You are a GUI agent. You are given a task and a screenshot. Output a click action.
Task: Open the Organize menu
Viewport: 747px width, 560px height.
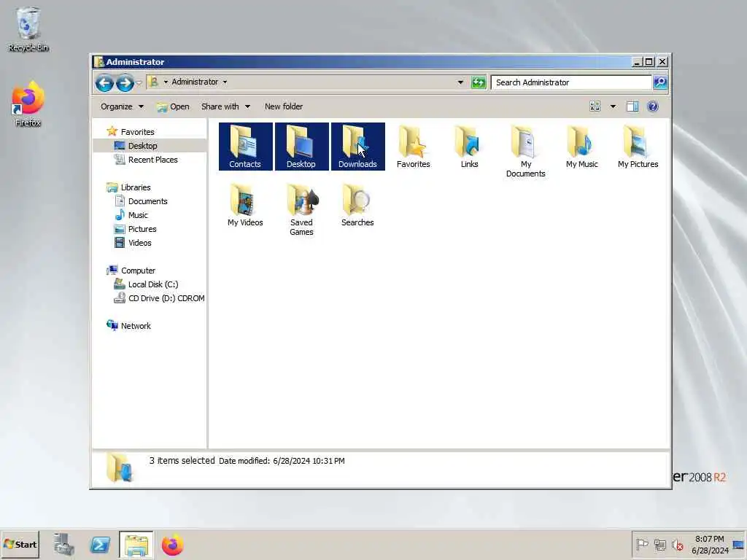click(122, 106)
